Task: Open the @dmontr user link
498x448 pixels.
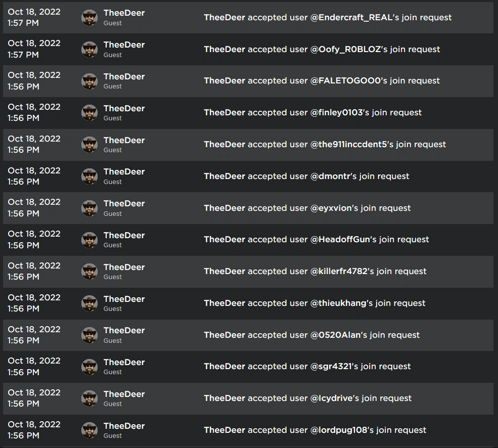Action: pos(331,176)
